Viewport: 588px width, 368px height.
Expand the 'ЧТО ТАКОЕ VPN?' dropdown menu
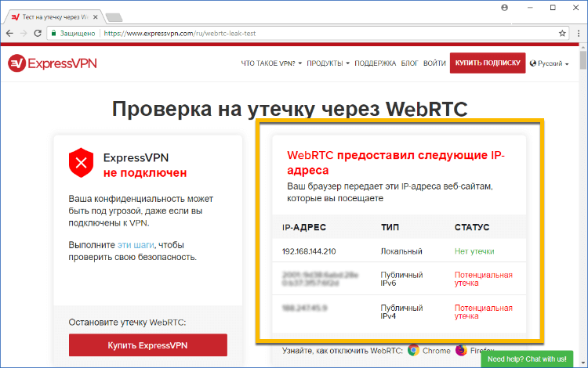coord(271,63)
